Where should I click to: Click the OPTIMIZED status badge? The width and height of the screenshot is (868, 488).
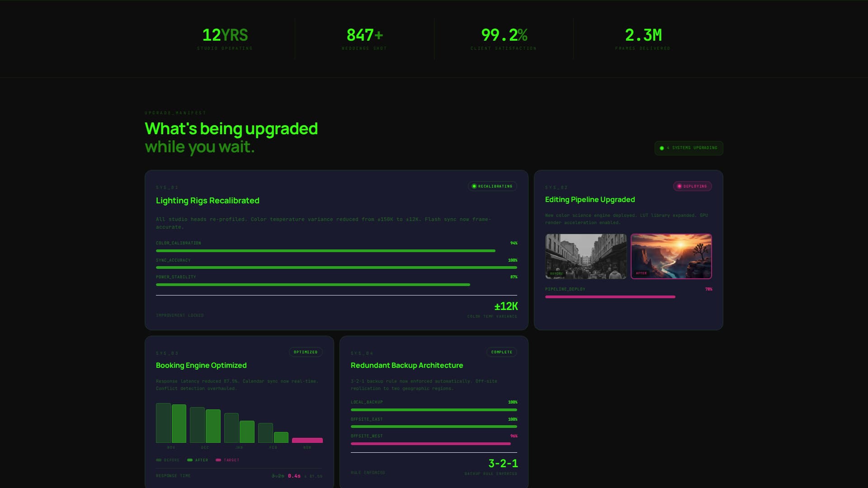tap(306, 352)
